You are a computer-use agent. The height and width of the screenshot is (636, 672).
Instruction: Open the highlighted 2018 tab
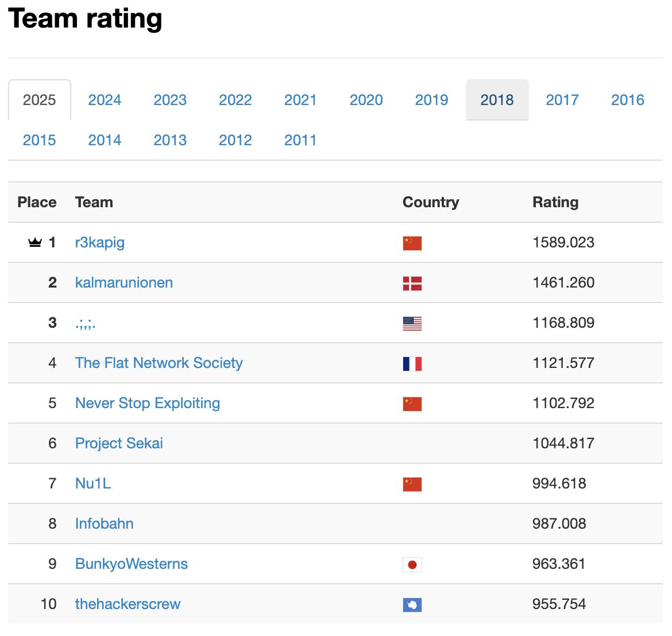[x=497, y=100]
